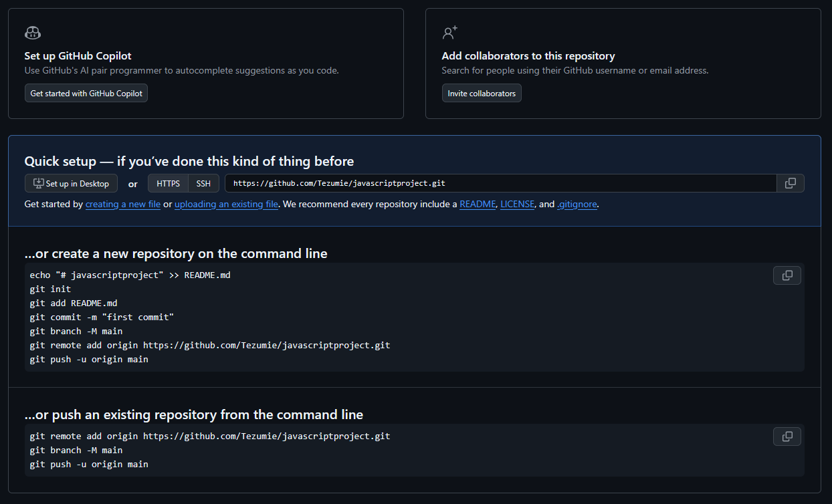Open the uploading an existing file link
Viewport: 832px width, 504px height.
(226, 204)
